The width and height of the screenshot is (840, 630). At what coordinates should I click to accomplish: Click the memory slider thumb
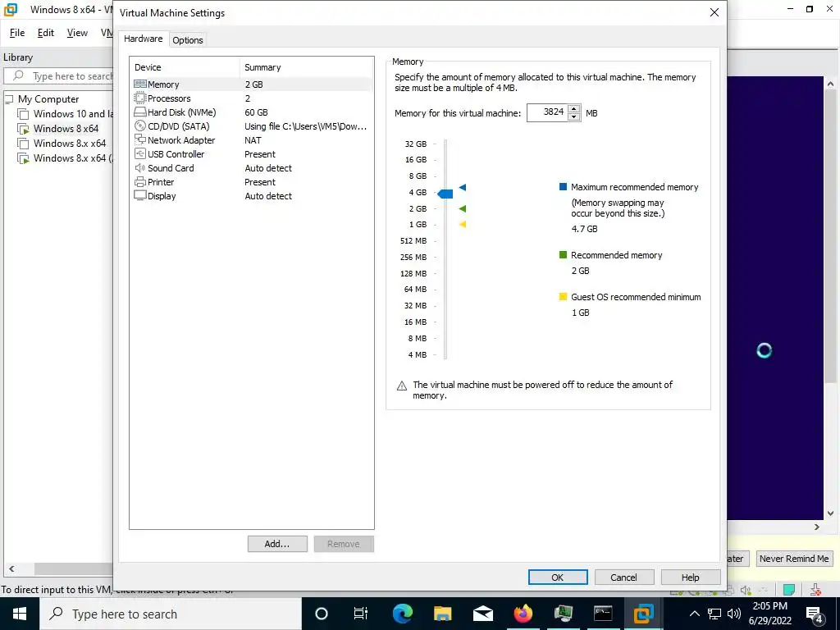[445, 194]
